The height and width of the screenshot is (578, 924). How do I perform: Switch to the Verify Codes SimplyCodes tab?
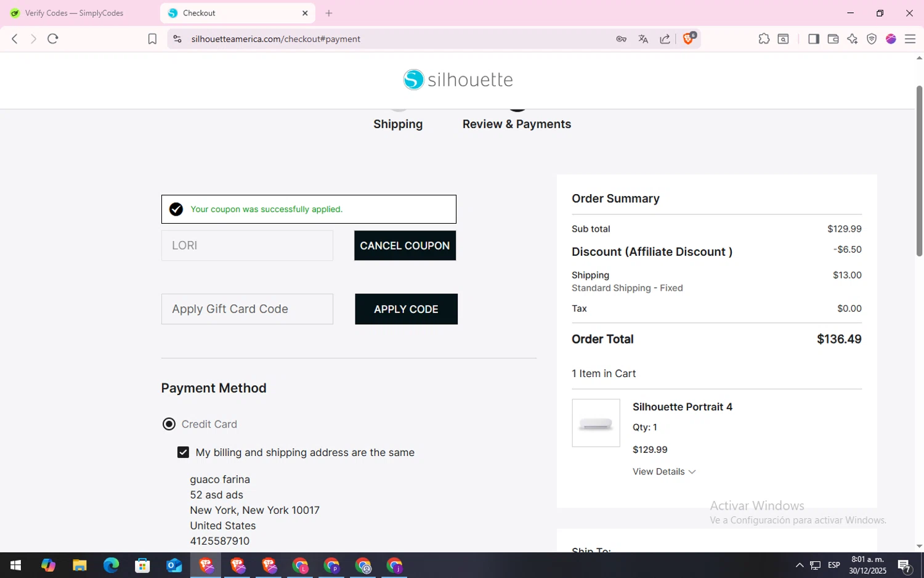click(75, 13)
